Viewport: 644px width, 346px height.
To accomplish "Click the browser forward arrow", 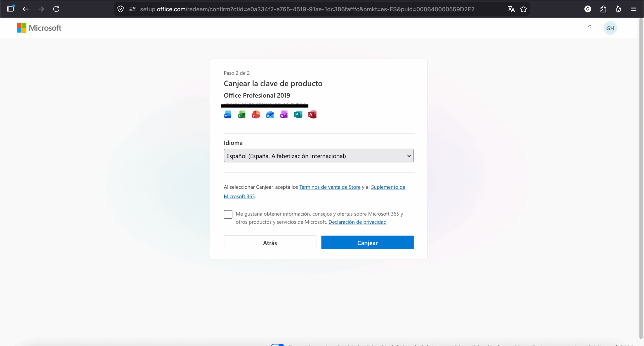I will pos(41,9).
